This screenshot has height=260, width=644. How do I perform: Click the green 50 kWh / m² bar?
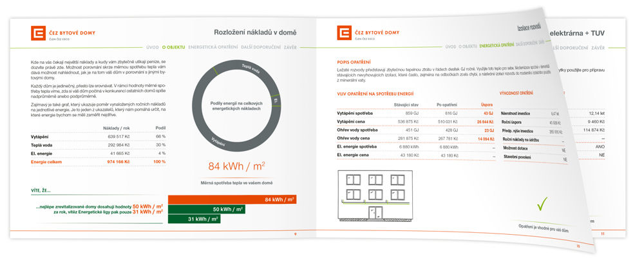click(x=206, y=209)
